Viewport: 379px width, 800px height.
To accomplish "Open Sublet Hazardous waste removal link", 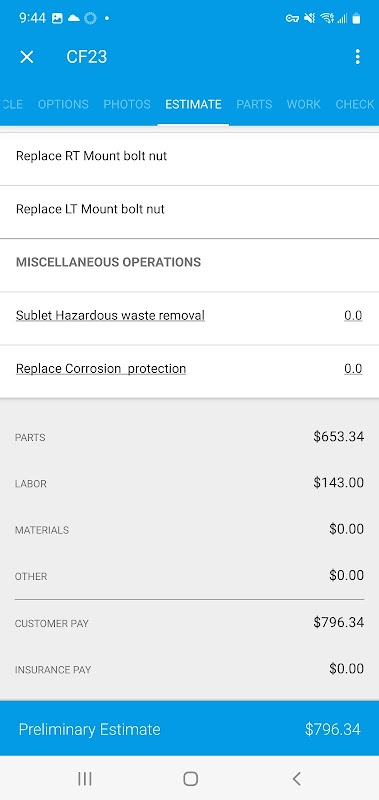I will [110, 315].
